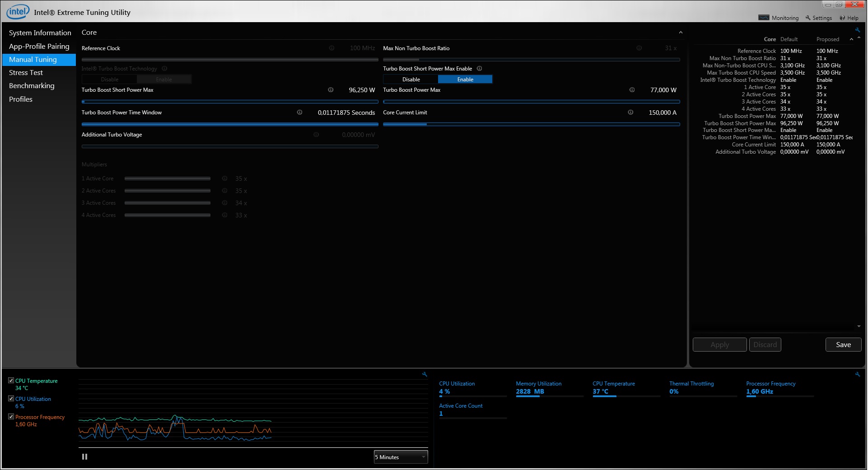
Task: Select the Manual Tuning section
Action: pyautogui.click(x=39, y=60)
